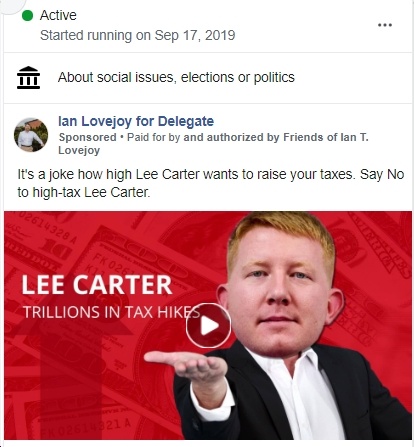Screen dimensions: 414x447
Task: Click the 'Active' status text
Action: point(58,15)
